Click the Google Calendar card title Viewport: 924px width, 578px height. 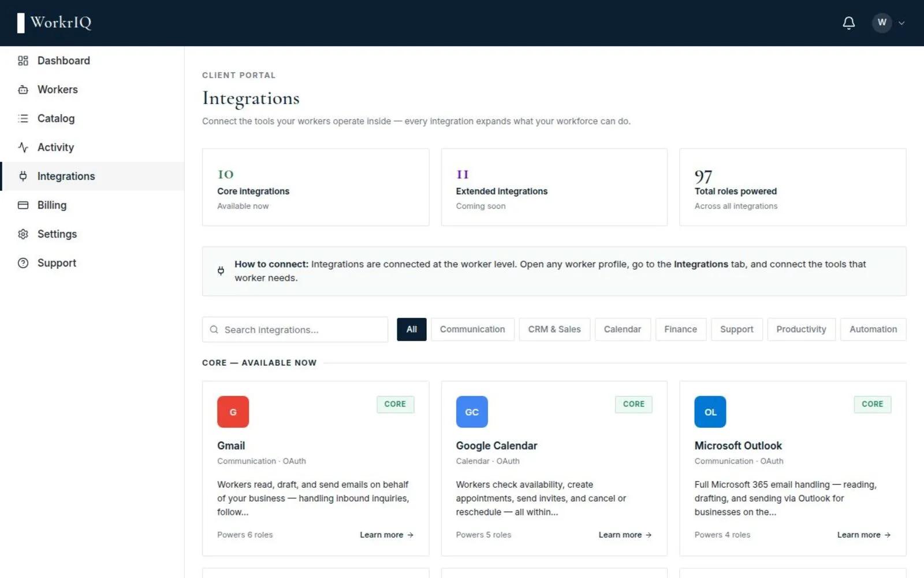[497, 446]
